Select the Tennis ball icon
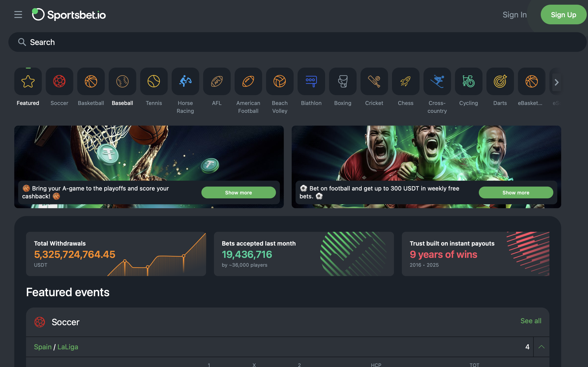Image resolution: width=588 pixels, height=367 pixels. tap(154, 81)
